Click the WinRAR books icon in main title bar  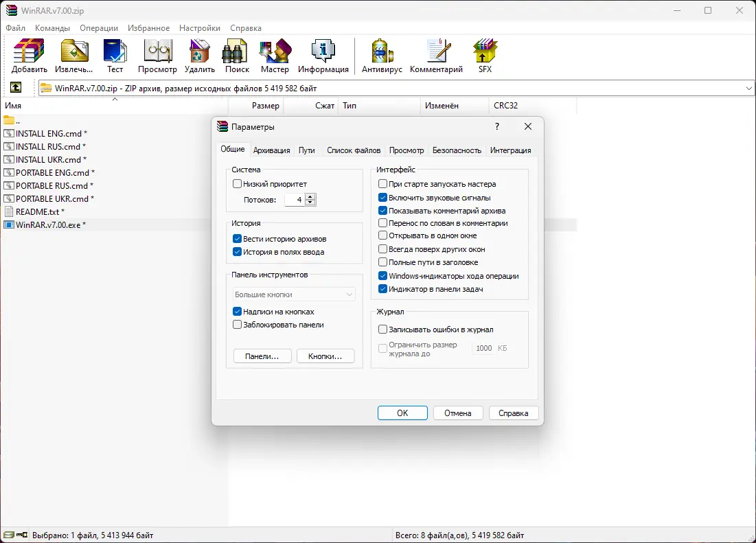pyautogui.click(x=12, y=10)
